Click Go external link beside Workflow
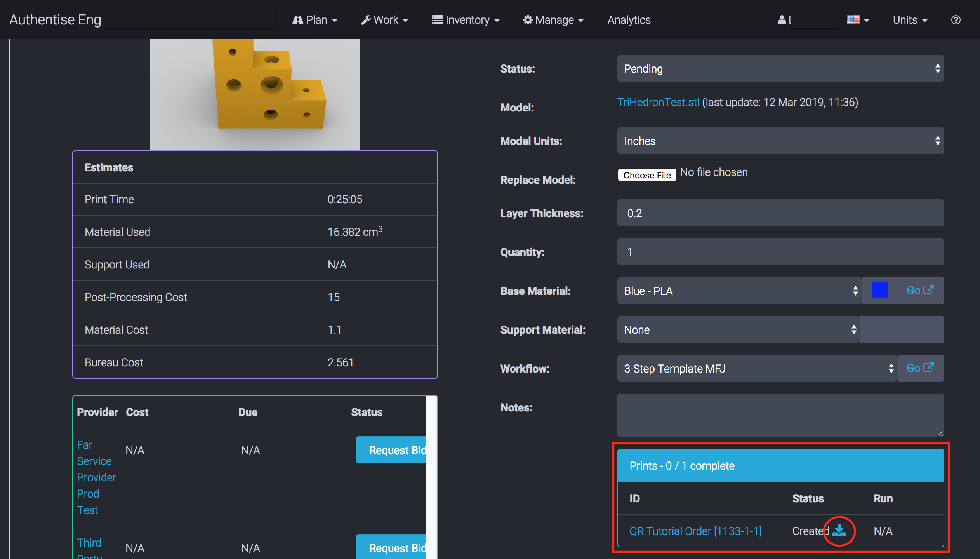 tap(920, 368)
